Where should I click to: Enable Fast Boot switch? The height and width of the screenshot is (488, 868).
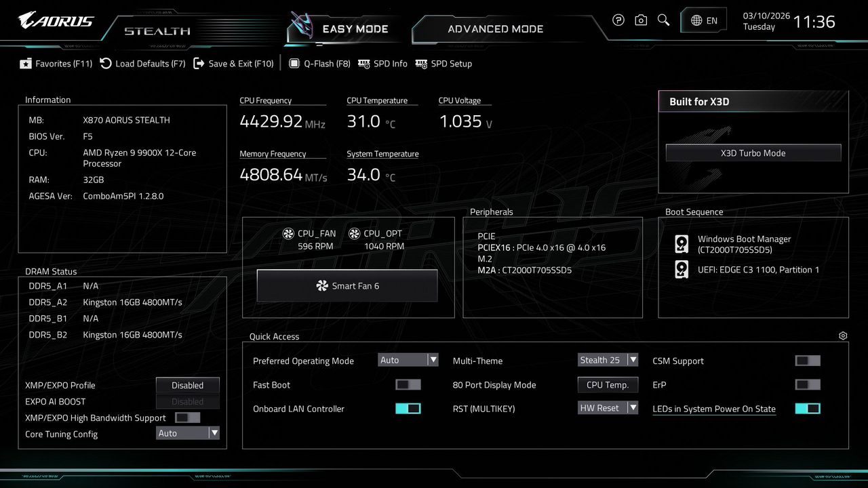[408, 384]
